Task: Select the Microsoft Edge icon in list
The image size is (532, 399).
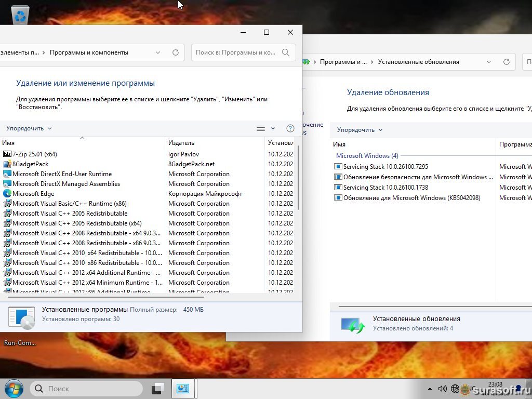Action: pos(7,194)
